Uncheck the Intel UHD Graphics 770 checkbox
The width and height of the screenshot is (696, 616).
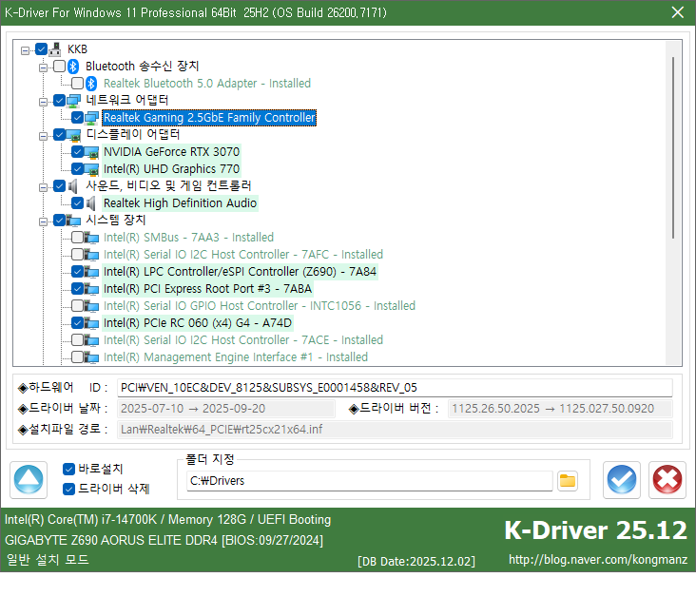pyautogui.click(x=78, y=168)
